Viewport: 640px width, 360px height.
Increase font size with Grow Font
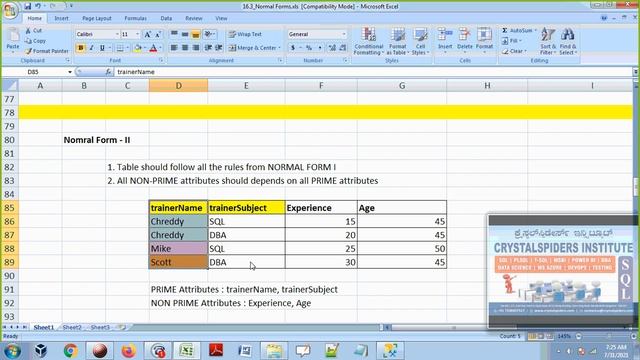click(x=148, y=34)
